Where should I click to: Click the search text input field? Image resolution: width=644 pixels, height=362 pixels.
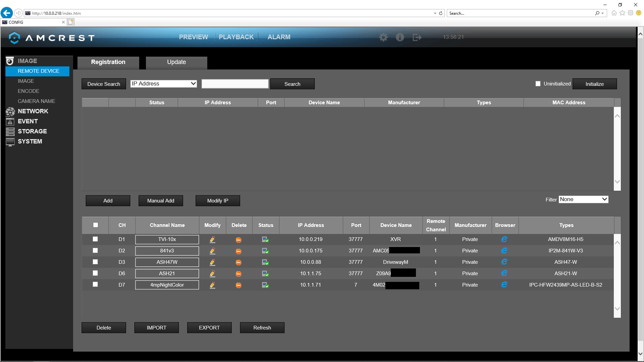click(x=235, y=84)
